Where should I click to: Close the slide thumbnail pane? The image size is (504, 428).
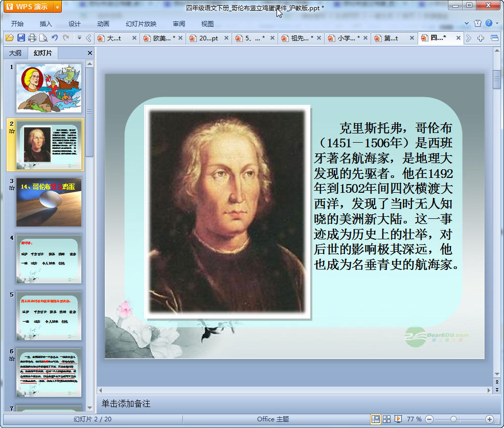(x=90, y=53)
